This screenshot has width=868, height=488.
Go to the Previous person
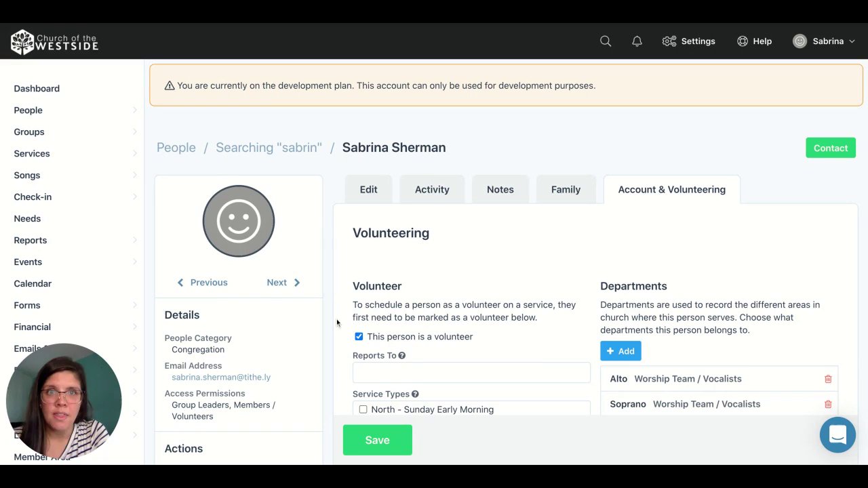pos(202,282)
